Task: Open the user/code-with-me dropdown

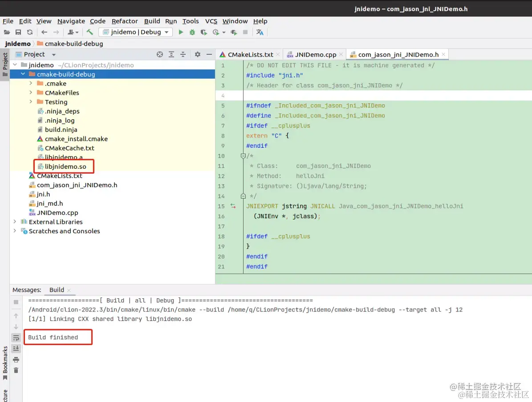Action: [x=73, y=32]
